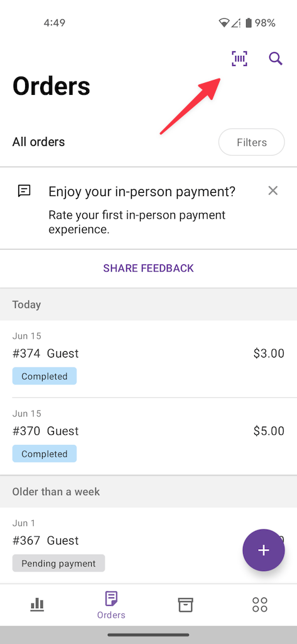This screenshot has width=297, height=644.
Task: Open order search with magnifier icon
Action: pos(276,58)
